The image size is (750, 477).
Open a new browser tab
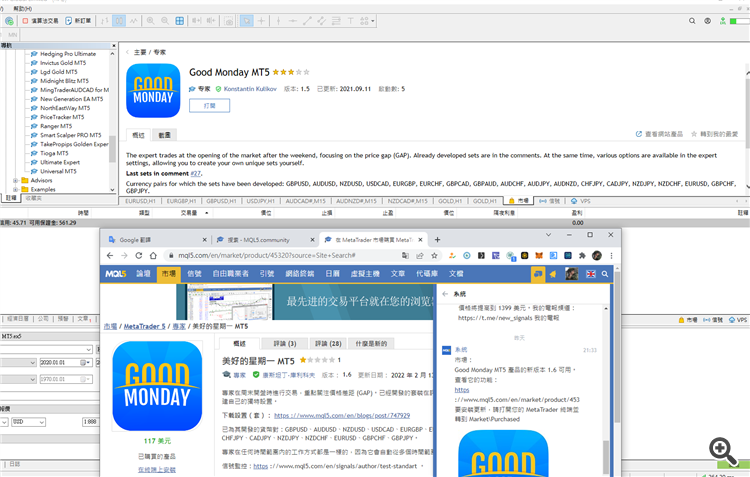437,240
